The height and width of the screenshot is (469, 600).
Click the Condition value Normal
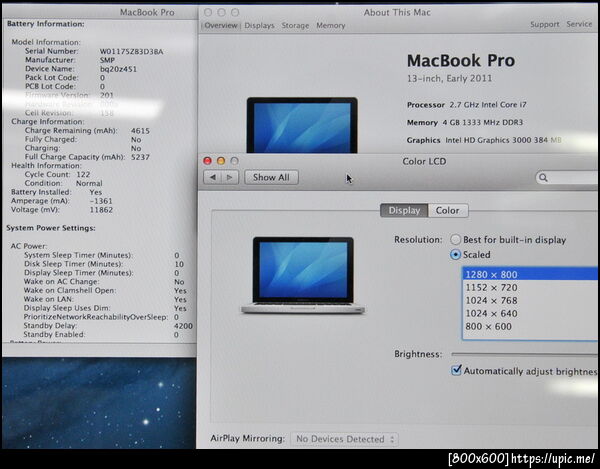89,183
